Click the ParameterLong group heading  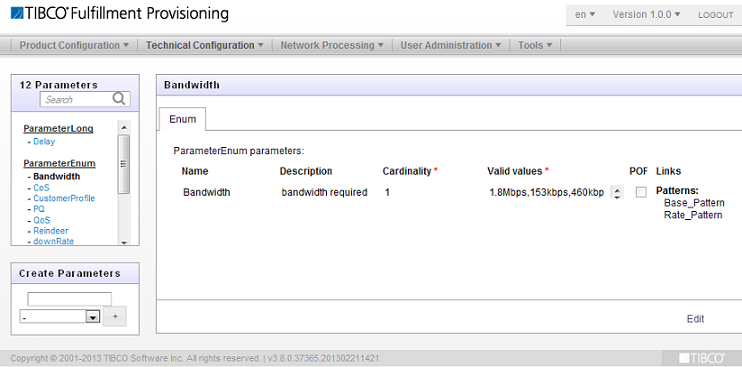[58, 129]
